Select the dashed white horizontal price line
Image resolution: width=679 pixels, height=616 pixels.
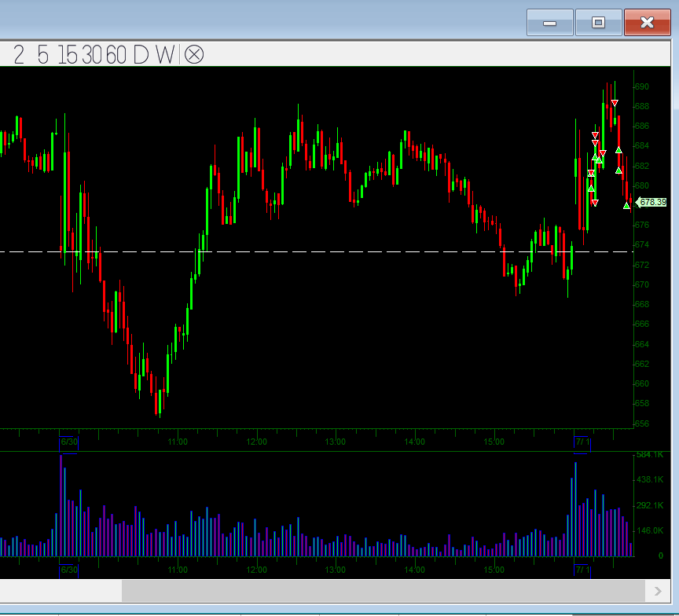click(x=317, y=251)
